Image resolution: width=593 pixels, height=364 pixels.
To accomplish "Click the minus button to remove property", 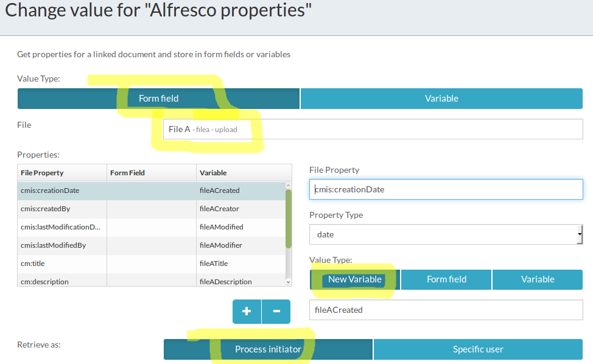I will [276, 312].
